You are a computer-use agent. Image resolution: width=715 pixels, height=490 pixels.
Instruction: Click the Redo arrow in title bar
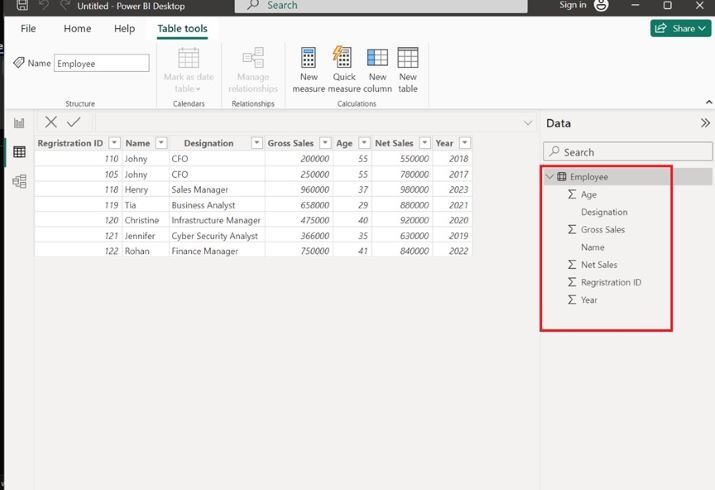pyautogui.click(x=65, y=5)
